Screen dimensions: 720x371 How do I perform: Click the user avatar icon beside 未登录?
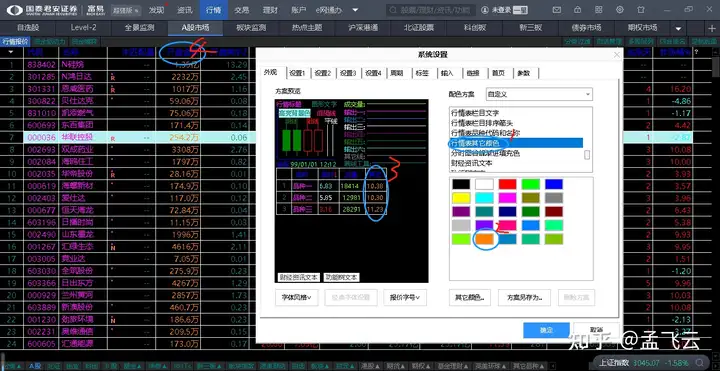click(x=485, y=10)
